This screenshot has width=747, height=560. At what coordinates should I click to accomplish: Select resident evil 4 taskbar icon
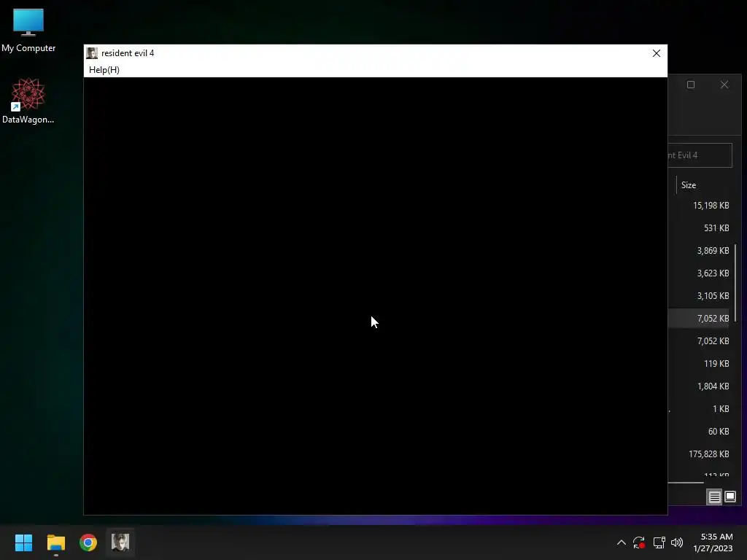point(120,542)
